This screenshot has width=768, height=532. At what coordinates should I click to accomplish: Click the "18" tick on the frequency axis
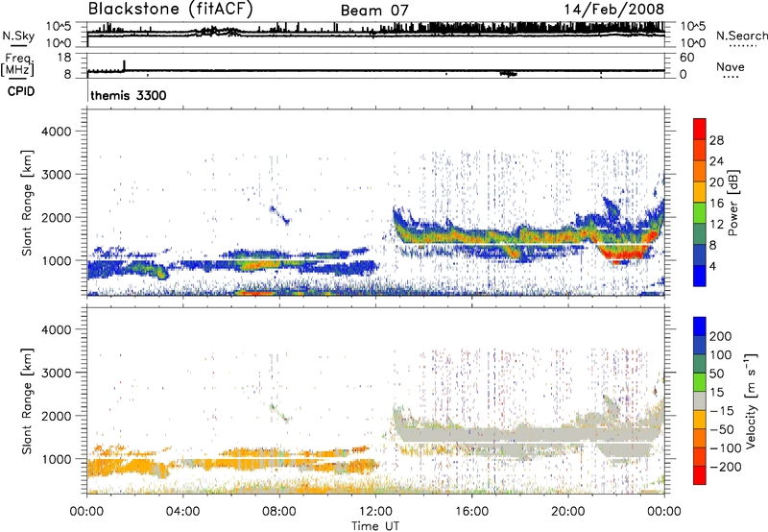point(64,58)
